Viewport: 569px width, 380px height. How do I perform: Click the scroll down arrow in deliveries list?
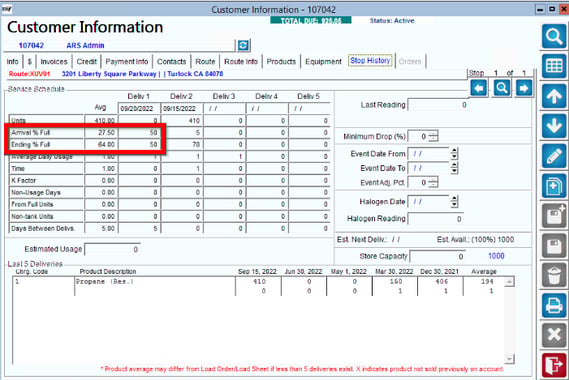509,359
